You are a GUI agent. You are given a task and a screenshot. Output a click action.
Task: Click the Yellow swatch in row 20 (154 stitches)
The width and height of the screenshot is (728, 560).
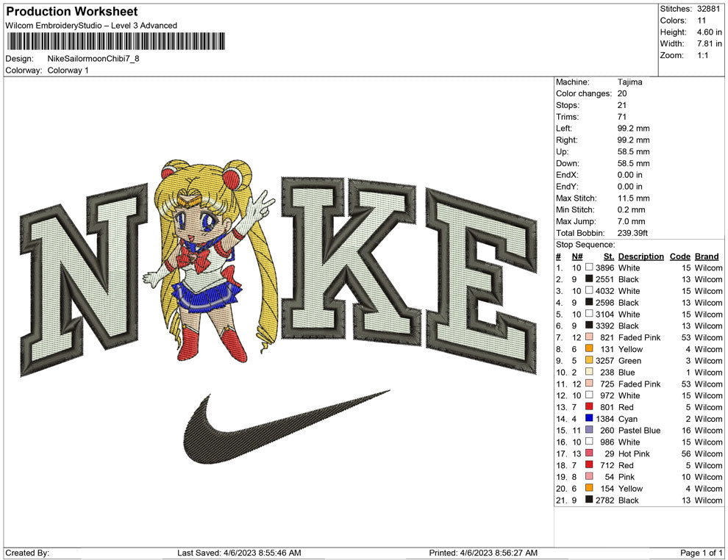pos(589,488)
